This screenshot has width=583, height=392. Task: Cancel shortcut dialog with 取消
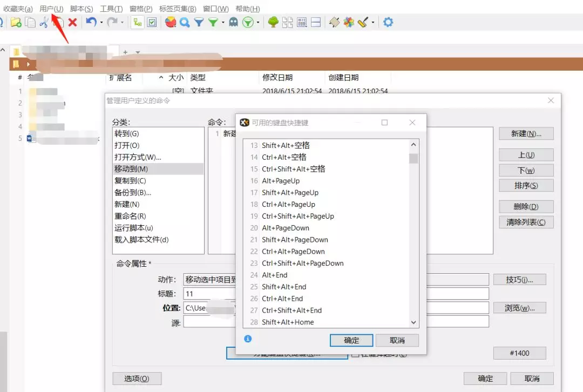click(x=397, y=340)
